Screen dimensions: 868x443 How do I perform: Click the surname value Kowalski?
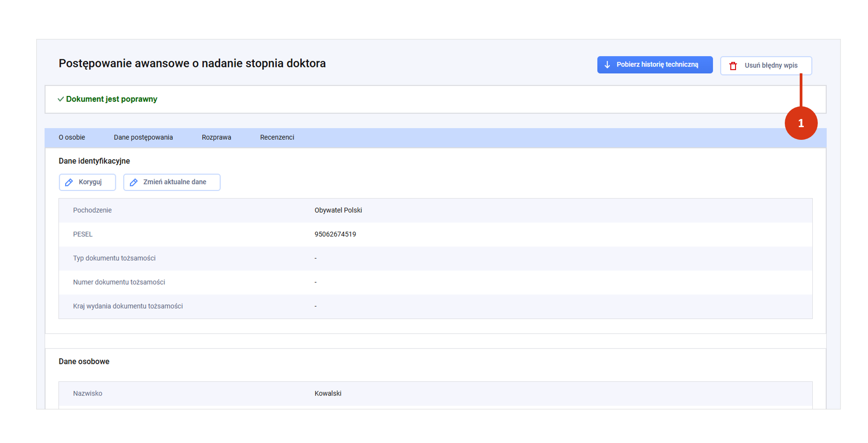tap(328, 394)
